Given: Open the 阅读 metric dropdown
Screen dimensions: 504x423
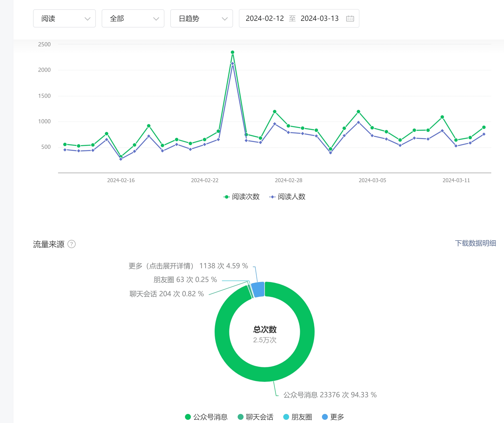Looking at the screenshot, I should (x=64, y=19).
